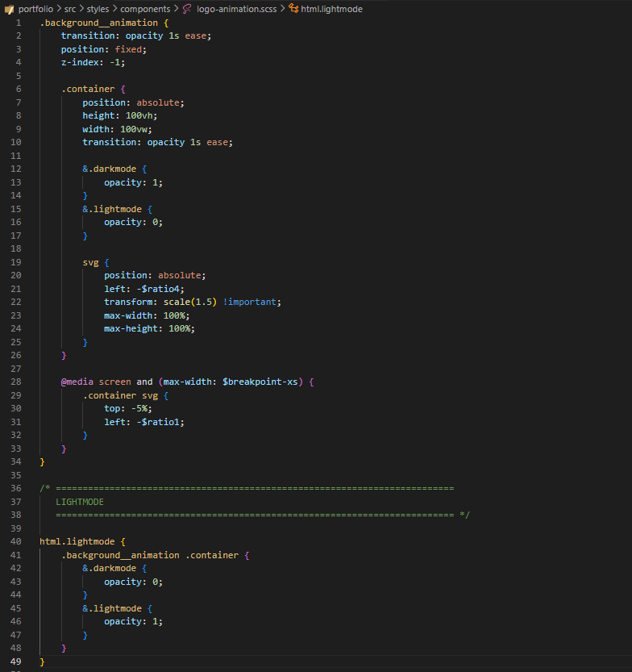Place cursor on the LIGHTMODE comment text

click(x=80, y=502)
